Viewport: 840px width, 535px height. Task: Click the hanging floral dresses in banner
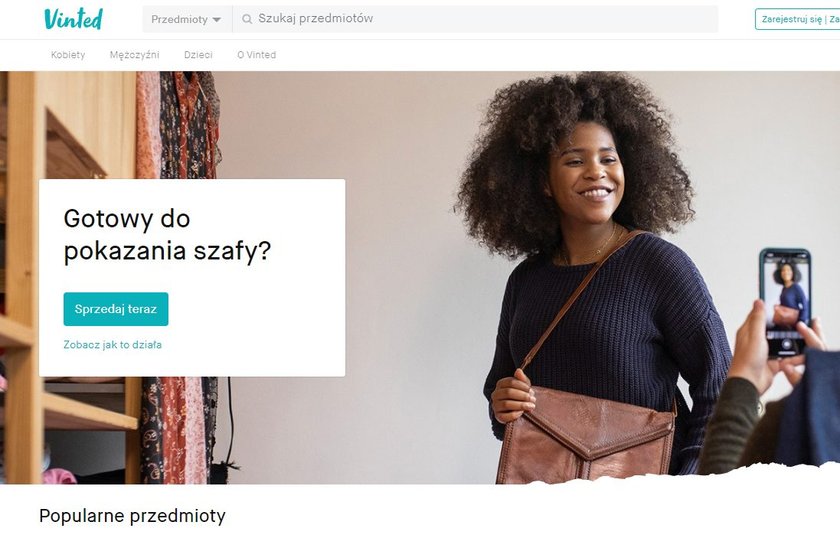coord(178,125)
